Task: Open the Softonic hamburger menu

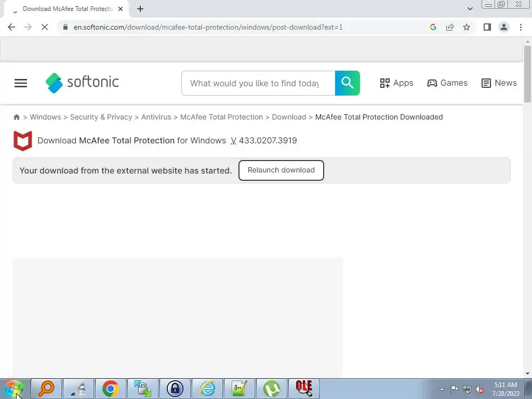Action: [x=21, y=83]
